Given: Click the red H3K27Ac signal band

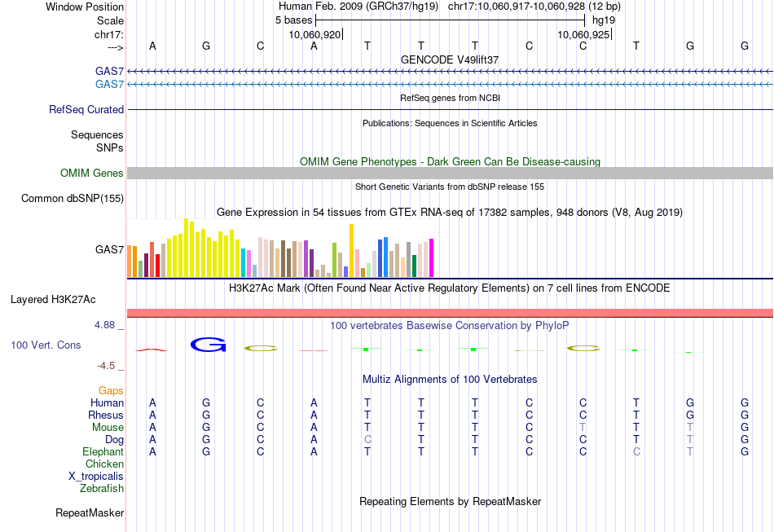Looking at the screenshot, I should [x=451, y=313].
